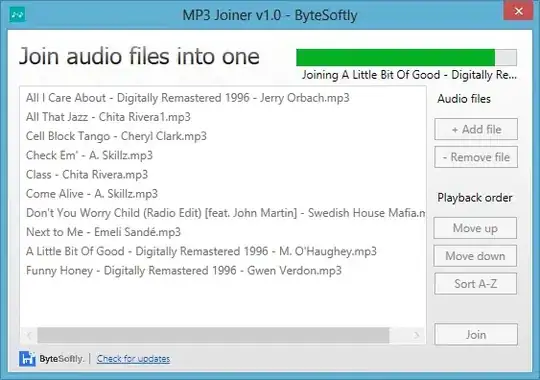Click the horizontal scrollbar thumb in file list

pyautogui.click(x=213, y=335)
